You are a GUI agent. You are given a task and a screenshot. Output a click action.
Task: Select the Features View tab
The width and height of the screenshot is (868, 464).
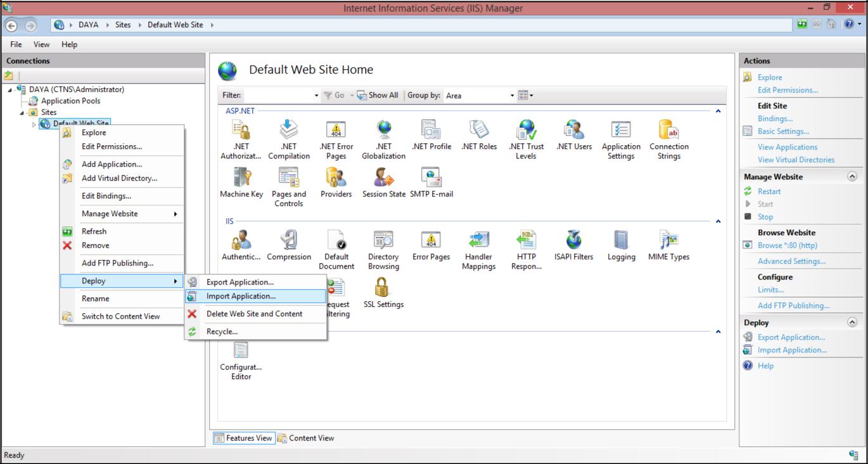click(x=244, y=438)
